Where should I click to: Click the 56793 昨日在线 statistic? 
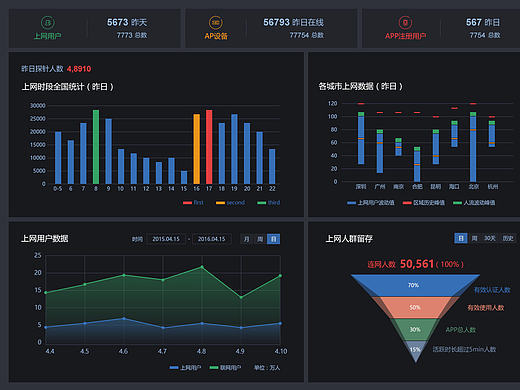point(293,22)
